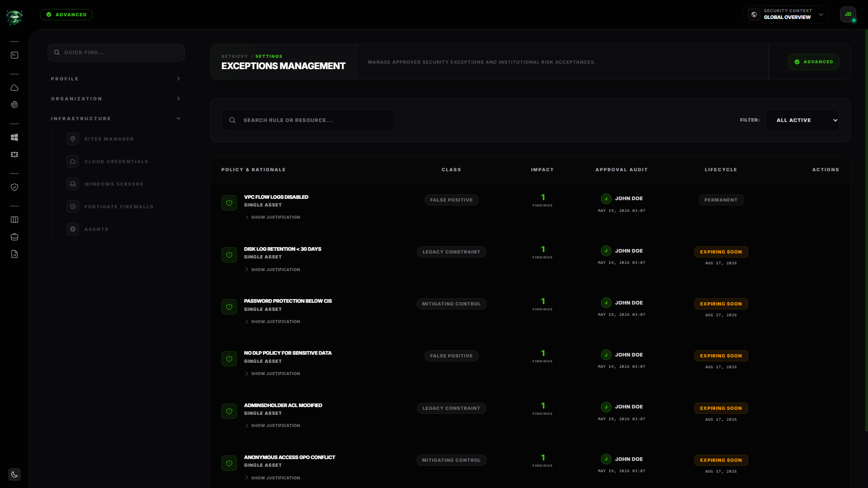868x488 pixels.
Task: Click the Approval Audit column header
Action: (622, 170)
